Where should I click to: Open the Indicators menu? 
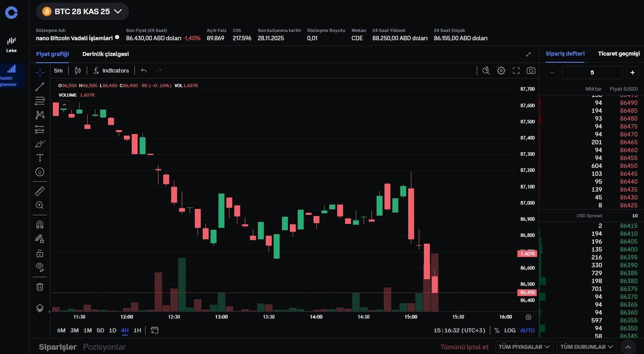tap(111, 70)
